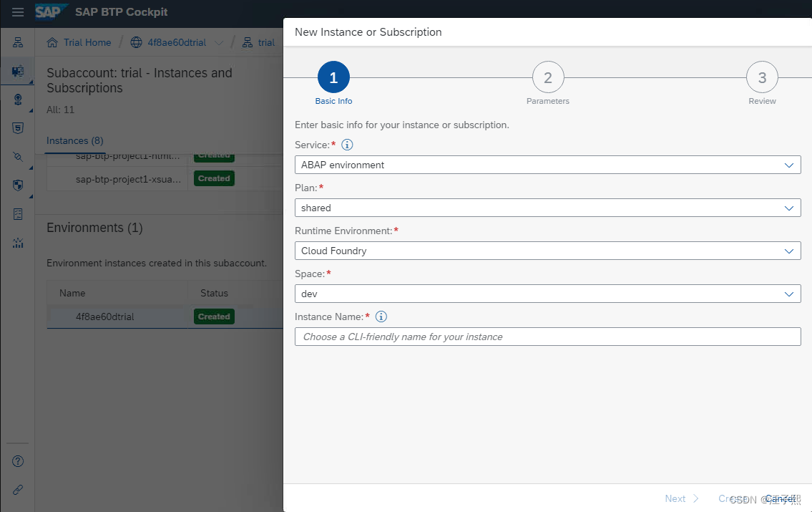
Task: Click Created status of sap-btp-project1-xsua...
Action: click(214, 178)
